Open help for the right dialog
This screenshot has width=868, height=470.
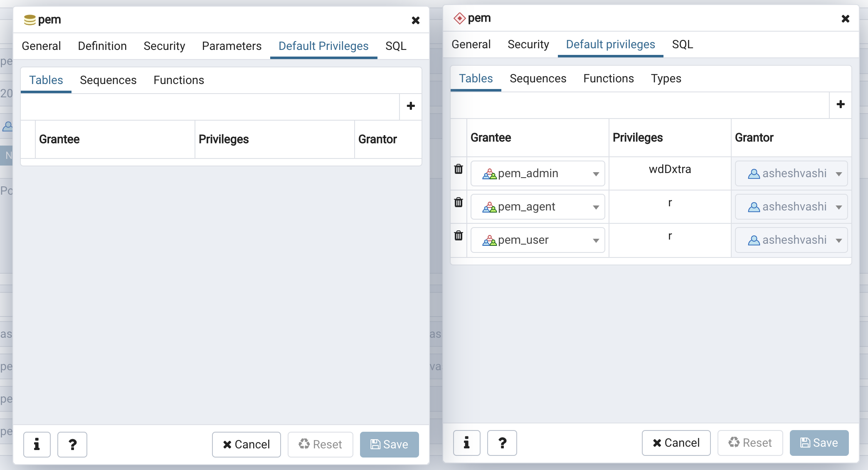[502, 443]
